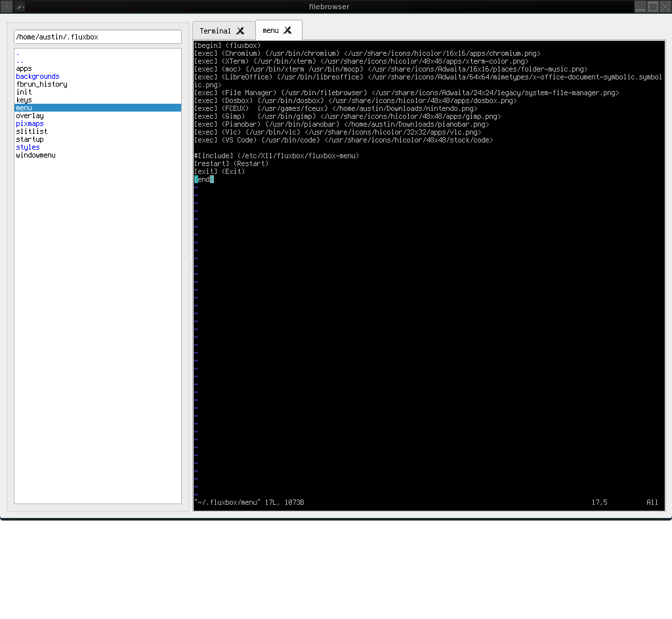
Task: Select the init file in the list
Action: point(23,92)
